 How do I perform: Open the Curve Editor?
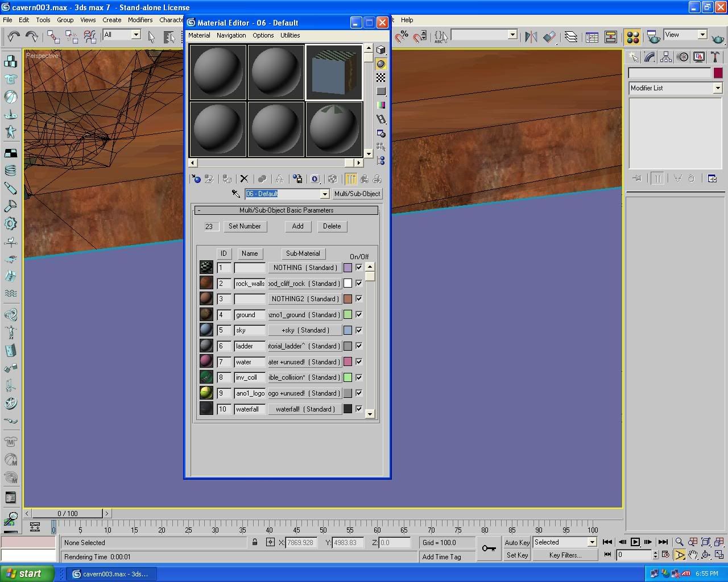point(592,37)
